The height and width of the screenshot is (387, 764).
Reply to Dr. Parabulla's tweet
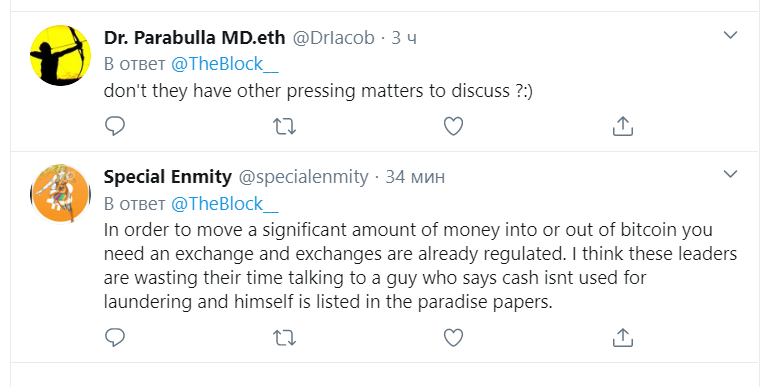[115, 126]
